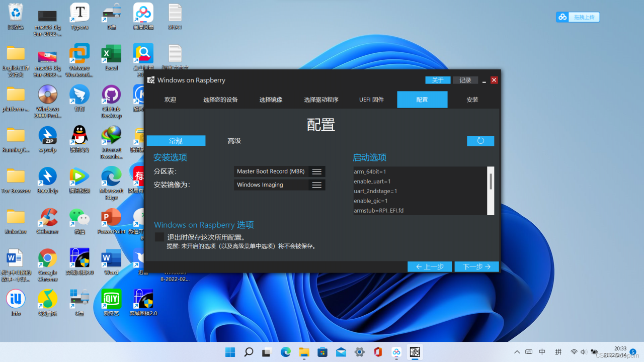Open GitHub Desktop shortcut
The image size is (644, 362).
(111, 102)
